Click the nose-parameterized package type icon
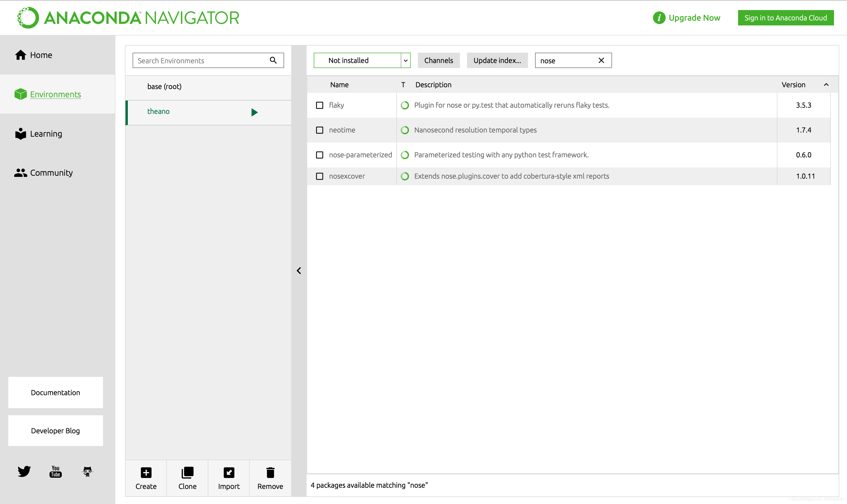This screenshot has width=847, height=504. [405, 155]
